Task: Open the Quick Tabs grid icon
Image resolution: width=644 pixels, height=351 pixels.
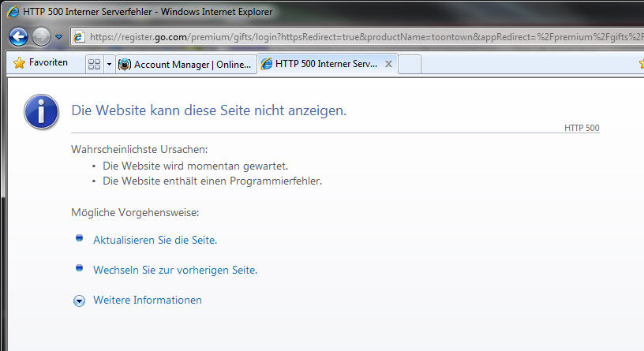Action: tap(94, 64)
